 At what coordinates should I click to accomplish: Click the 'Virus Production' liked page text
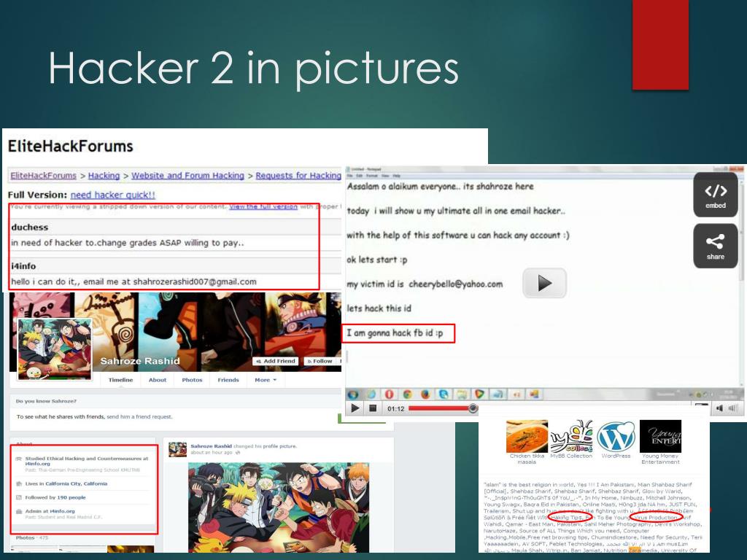tap(657, 518)
